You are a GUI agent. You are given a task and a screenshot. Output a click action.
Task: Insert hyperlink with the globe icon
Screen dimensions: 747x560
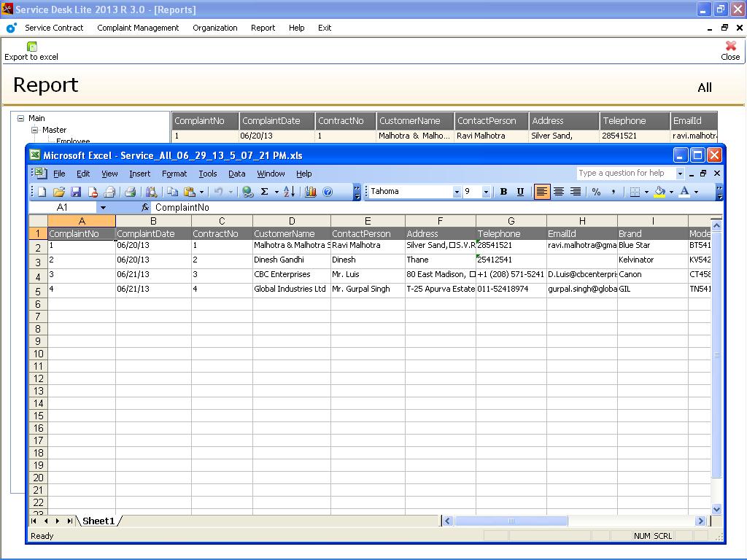[x=247, y=192]
